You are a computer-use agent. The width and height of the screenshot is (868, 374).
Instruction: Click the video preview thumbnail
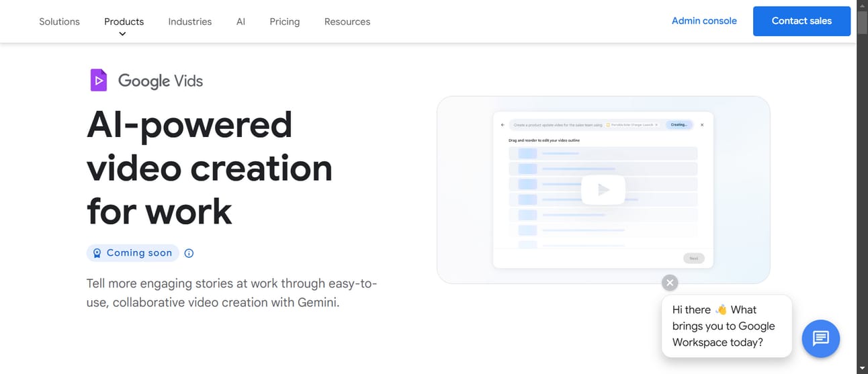[603, 190]
